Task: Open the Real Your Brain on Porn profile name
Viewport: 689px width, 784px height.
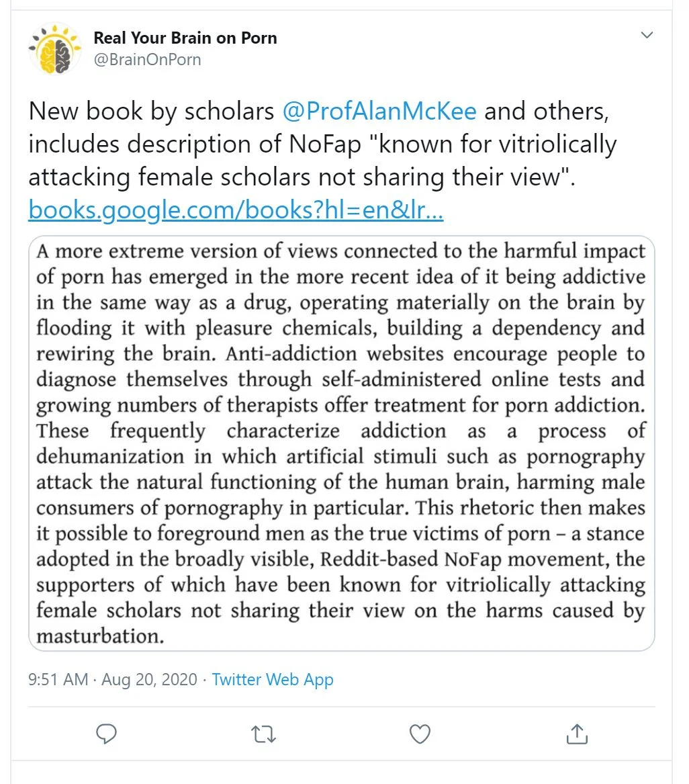Action: pos(185,38)
